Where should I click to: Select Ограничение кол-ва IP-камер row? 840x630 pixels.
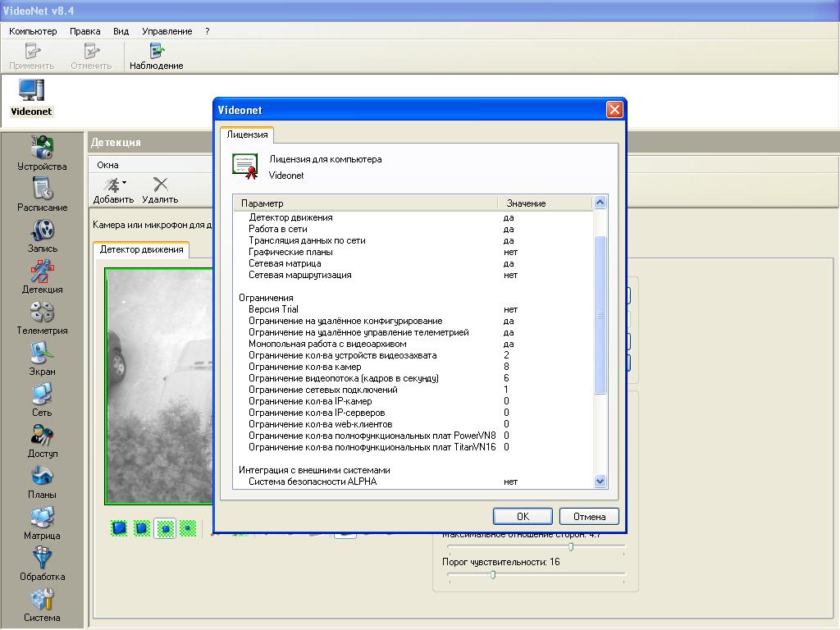point(413,401)
